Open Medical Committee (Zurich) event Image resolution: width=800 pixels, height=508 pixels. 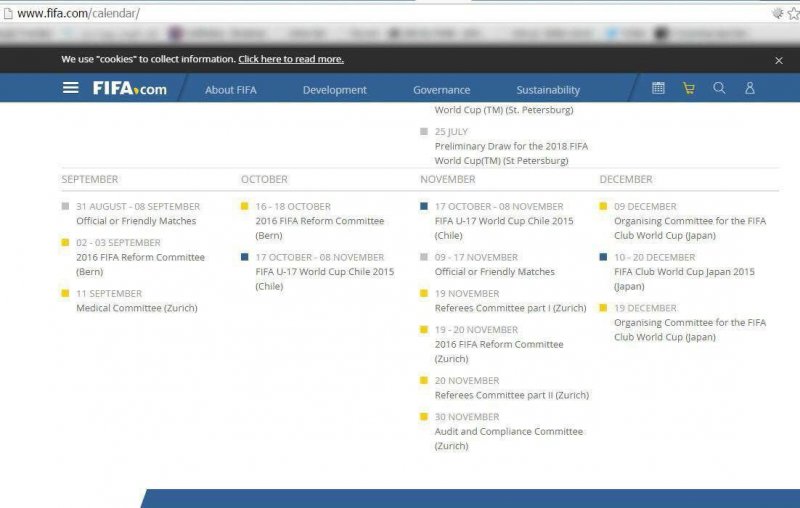click(136, 308)
